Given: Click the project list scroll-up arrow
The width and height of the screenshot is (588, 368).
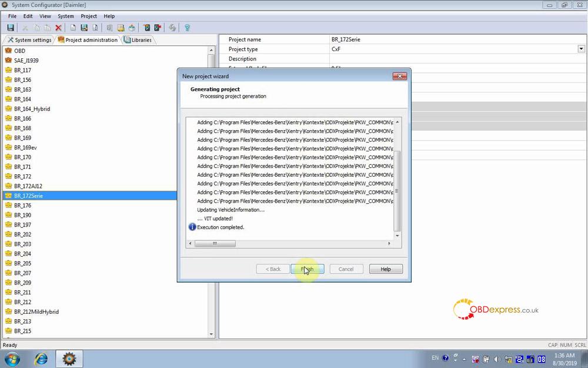Looking at the screenshot, I should tap(211, 50).
